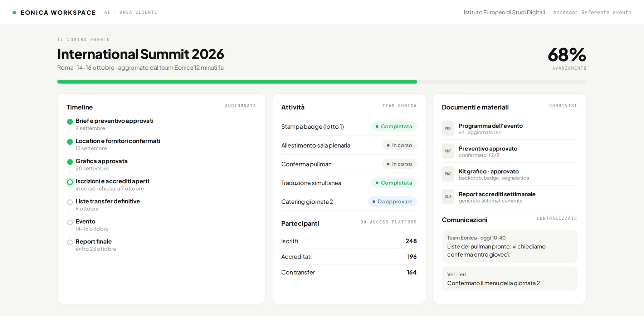Open the Preventivo approvato document title
This screenshot has height=316, width=644.
(x=488, y=149)
